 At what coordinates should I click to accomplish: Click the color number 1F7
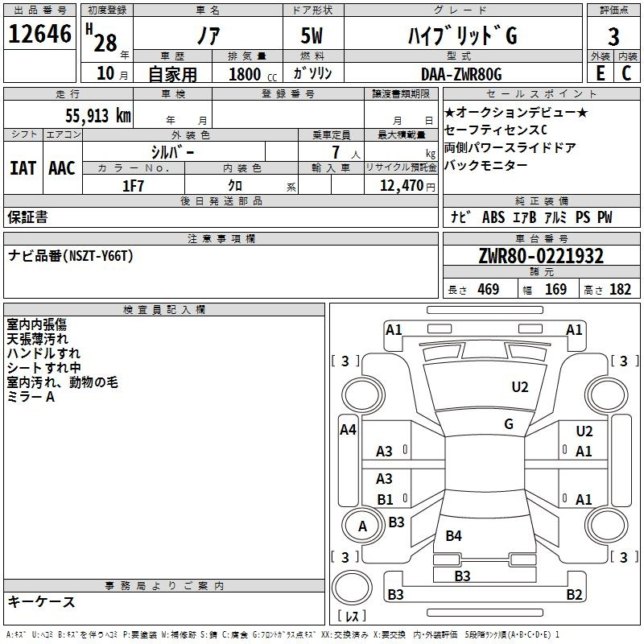(x=133, y=186)
